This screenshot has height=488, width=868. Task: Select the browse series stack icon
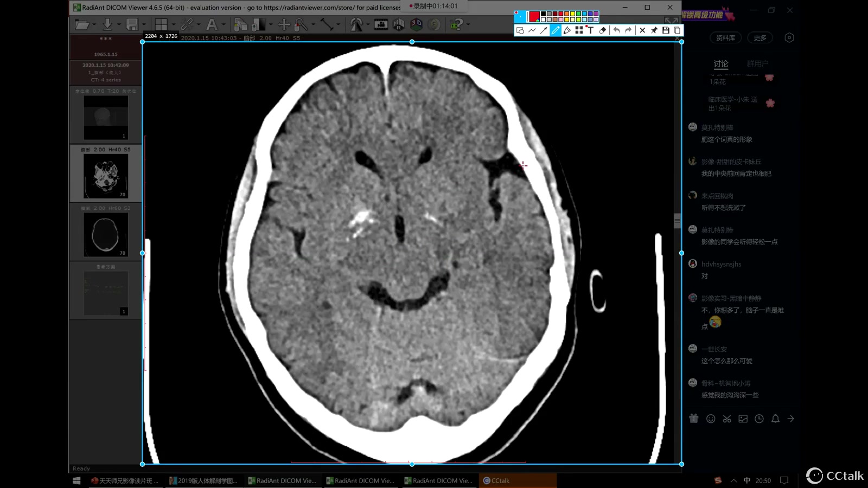coord(240,24)
